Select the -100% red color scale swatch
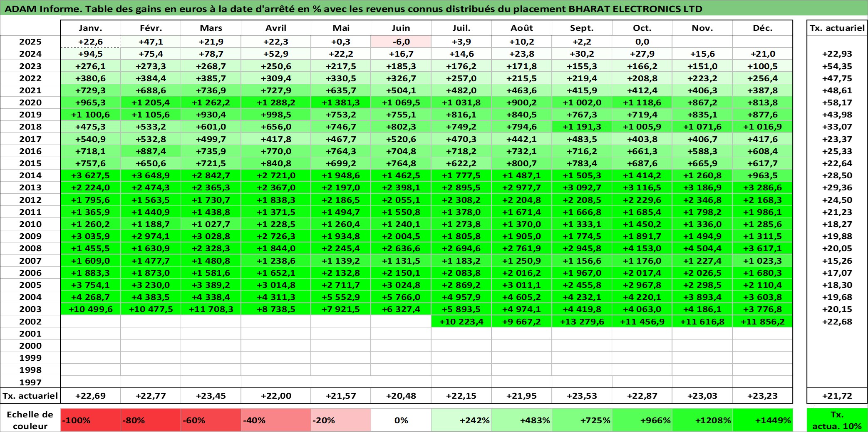This screenshot has width=868, height=432. pyautogui.click(x=91, y=420)
